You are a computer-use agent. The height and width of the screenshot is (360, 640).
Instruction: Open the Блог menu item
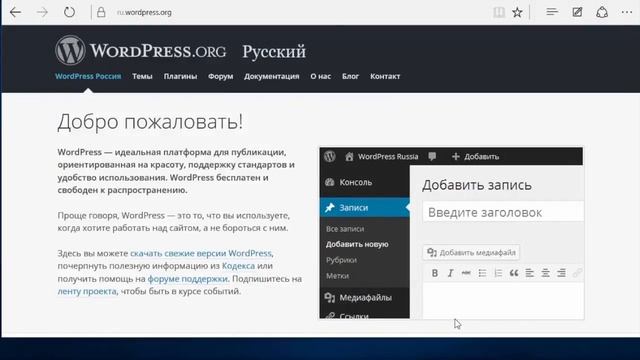pyautogui.click(x=350, y=76)
